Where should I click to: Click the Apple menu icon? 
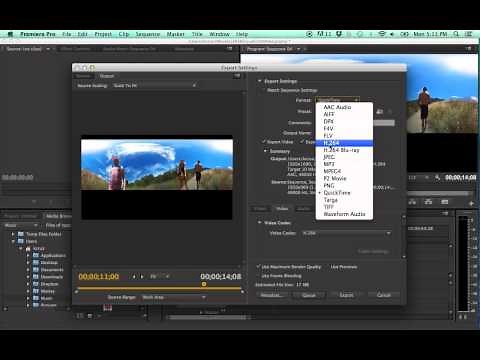[x=10, y=34]
